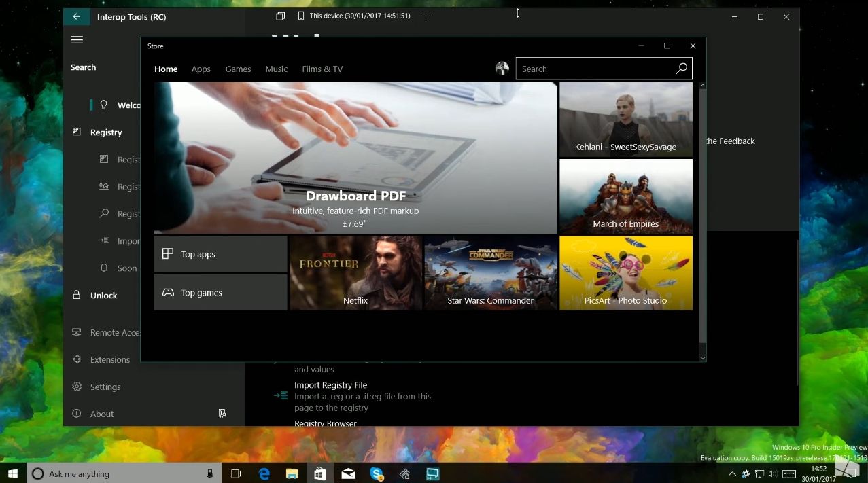Click the Import registry icon in sidebar
Image resolution: width=868 pixels, height=483 pixels.
pyautogui.click(x=104, y=241)
